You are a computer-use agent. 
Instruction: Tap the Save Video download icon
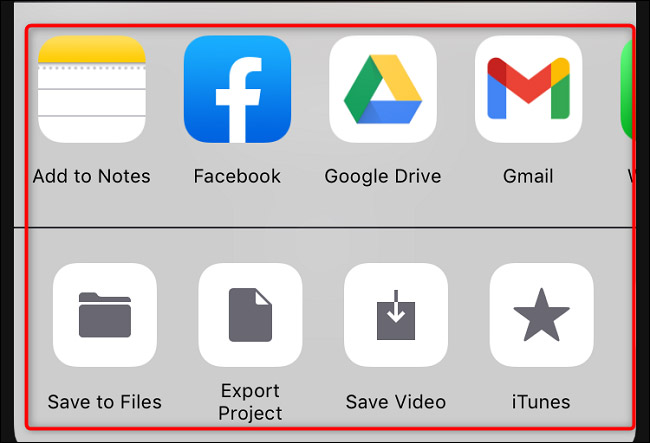pos(396,315)
